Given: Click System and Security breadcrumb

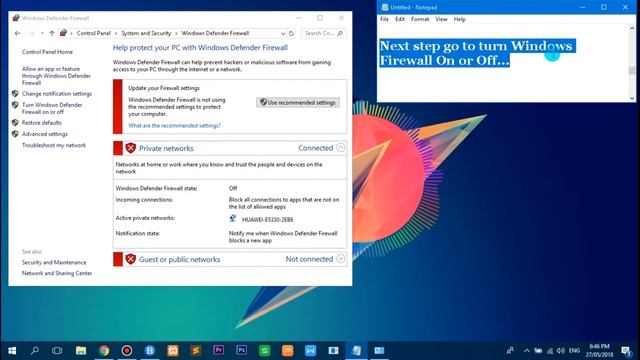Looking at the screenshot, I should coord(146,33).
